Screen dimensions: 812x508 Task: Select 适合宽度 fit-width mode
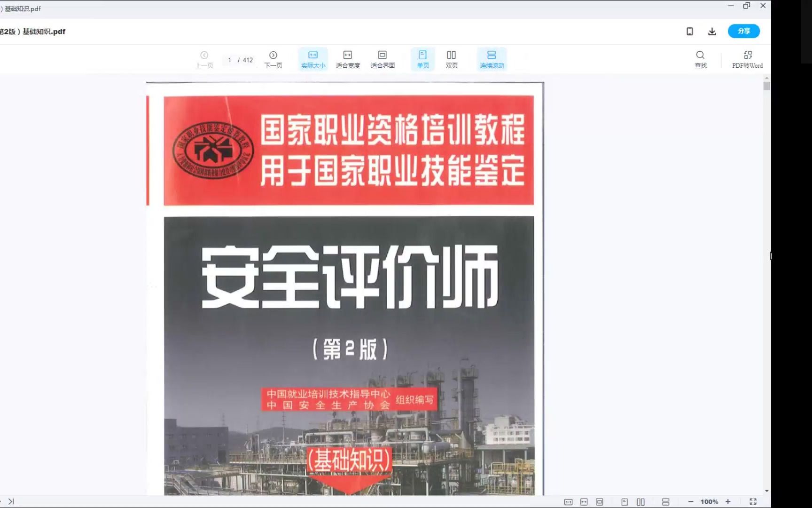(x=347, y=59)
